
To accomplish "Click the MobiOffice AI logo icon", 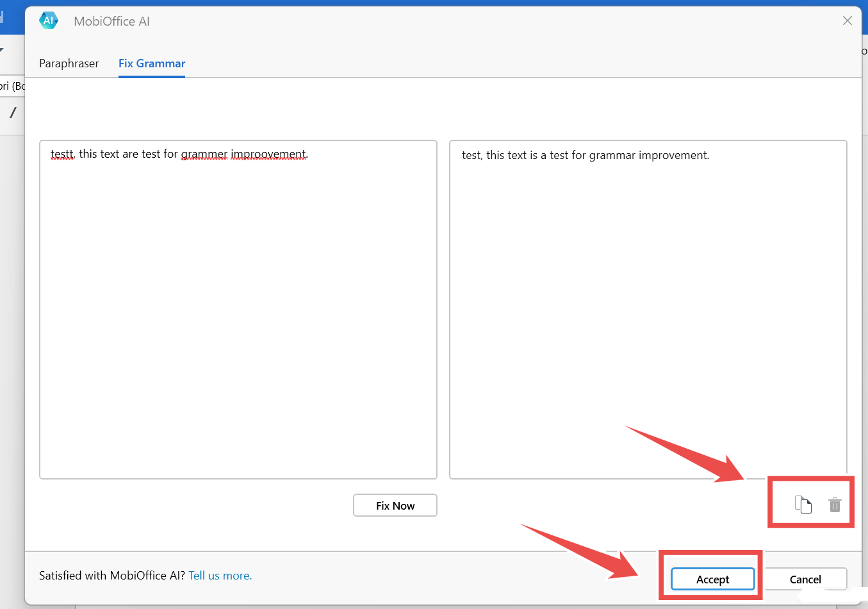I will click(49, 21).
